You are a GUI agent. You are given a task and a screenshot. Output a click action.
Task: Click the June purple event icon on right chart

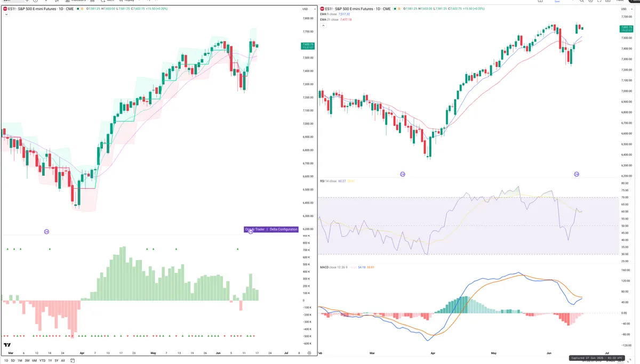point(577,174)
